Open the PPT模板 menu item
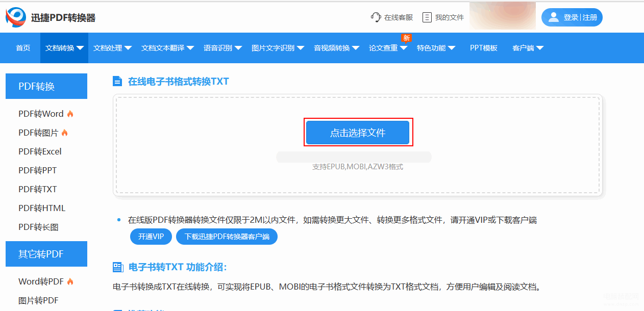644x311 pixels. [x=483, y=48]
